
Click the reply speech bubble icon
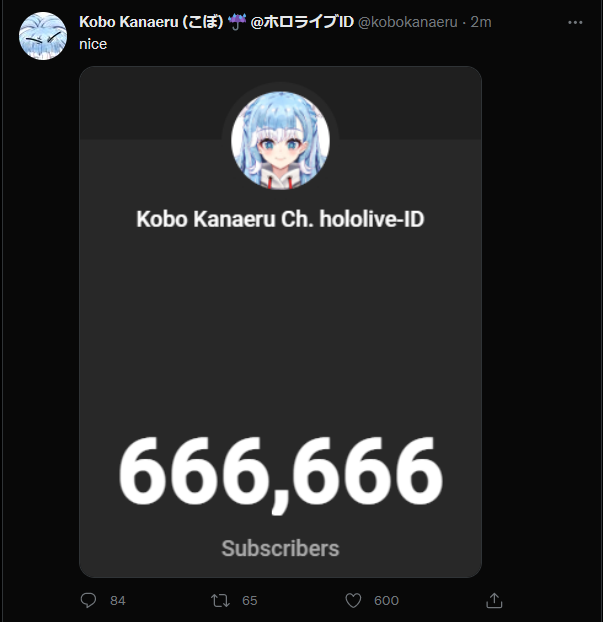click(x=88, y=600)
